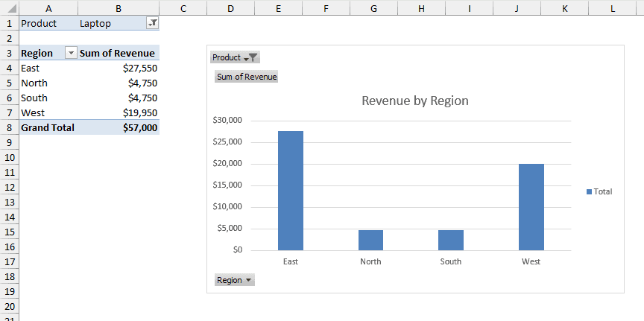Select row 16 header
This screenshot has width=644, height=321.
click(10, 247)
